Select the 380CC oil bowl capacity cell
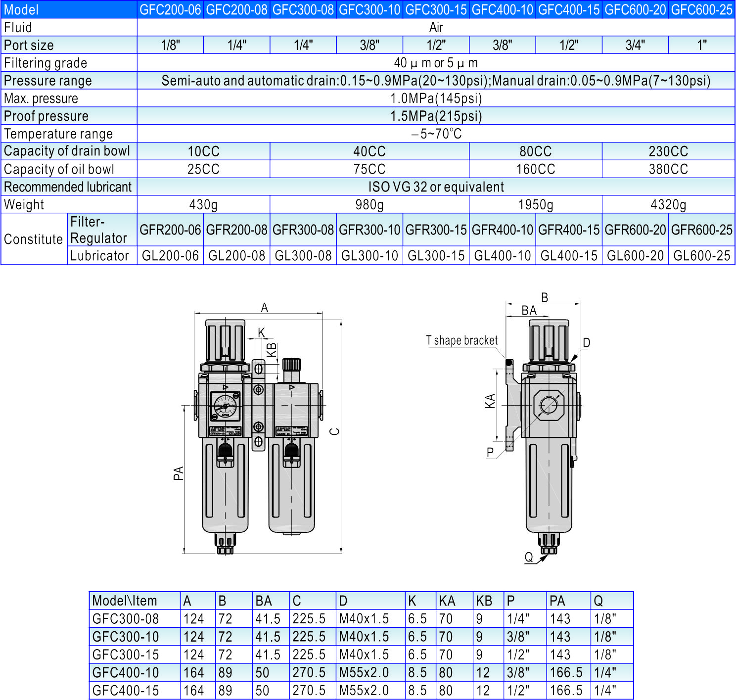 coord(668,169)
